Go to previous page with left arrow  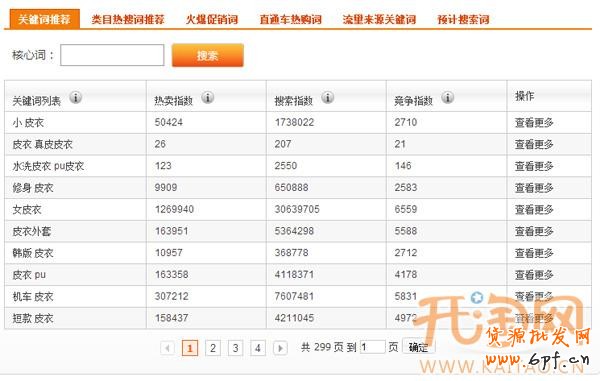(x=167, y=348)
